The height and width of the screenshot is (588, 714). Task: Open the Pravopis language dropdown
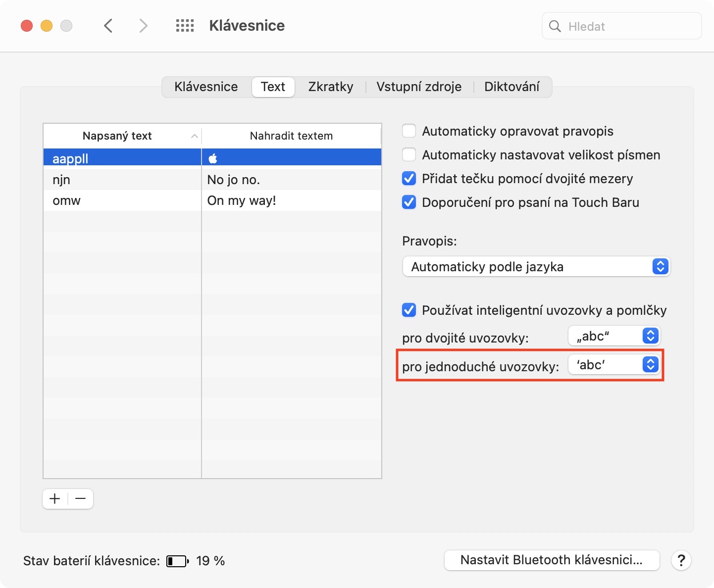tap(536, 267)
